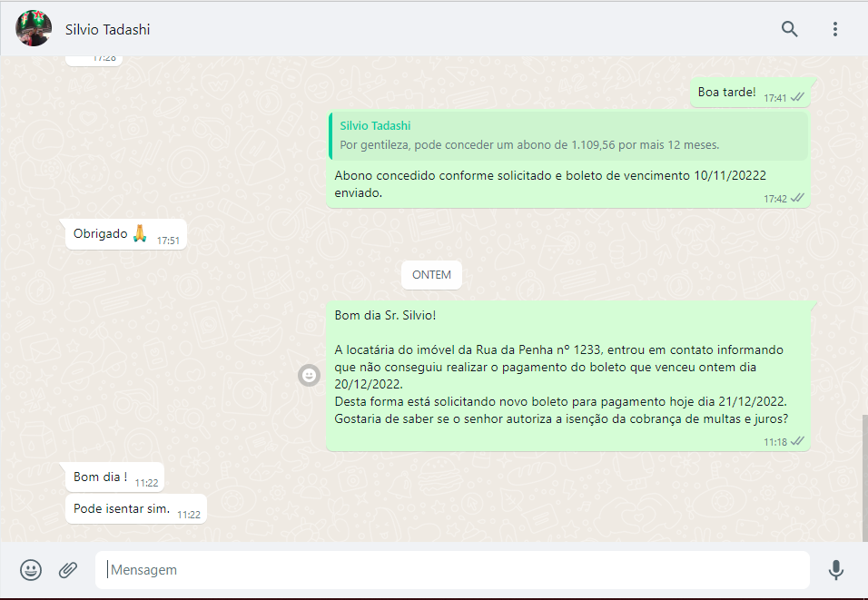Screen dimensions: 868x600
Task: Focus the Mensagem text input field
Action: click(454, 570)
